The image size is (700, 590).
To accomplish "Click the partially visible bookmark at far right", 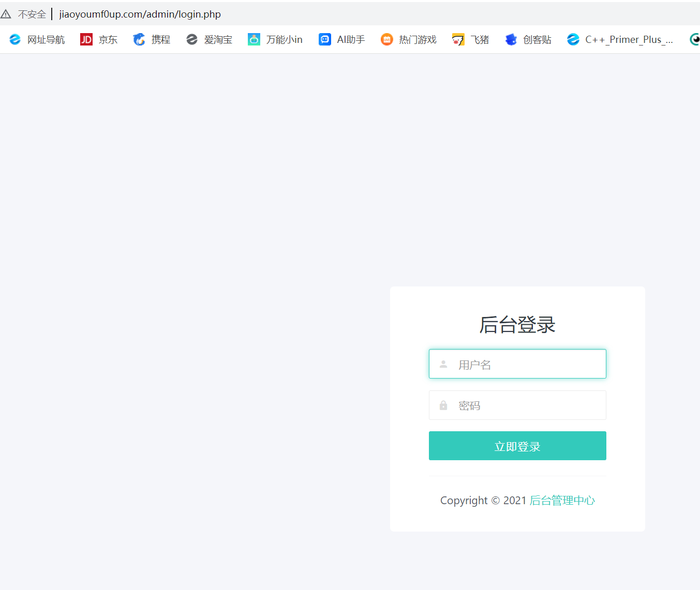I will pyautogui.click(x=695, y=39).
